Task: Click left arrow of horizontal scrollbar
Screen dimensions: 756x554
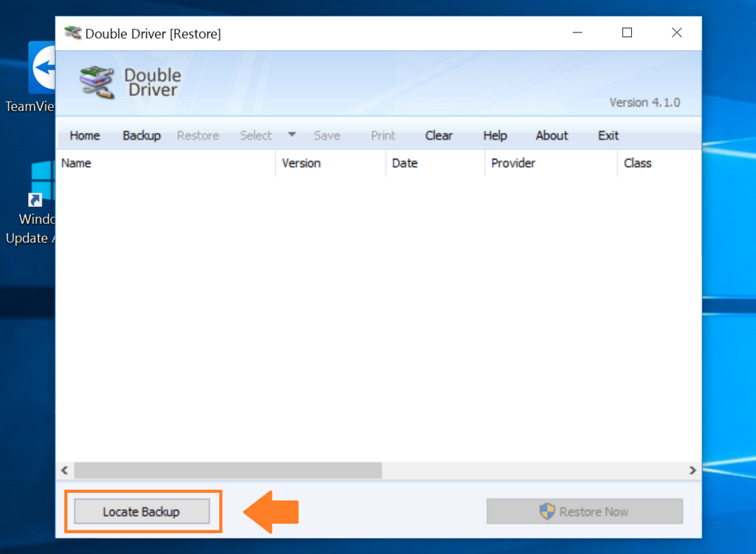Action: click(65, 470)
